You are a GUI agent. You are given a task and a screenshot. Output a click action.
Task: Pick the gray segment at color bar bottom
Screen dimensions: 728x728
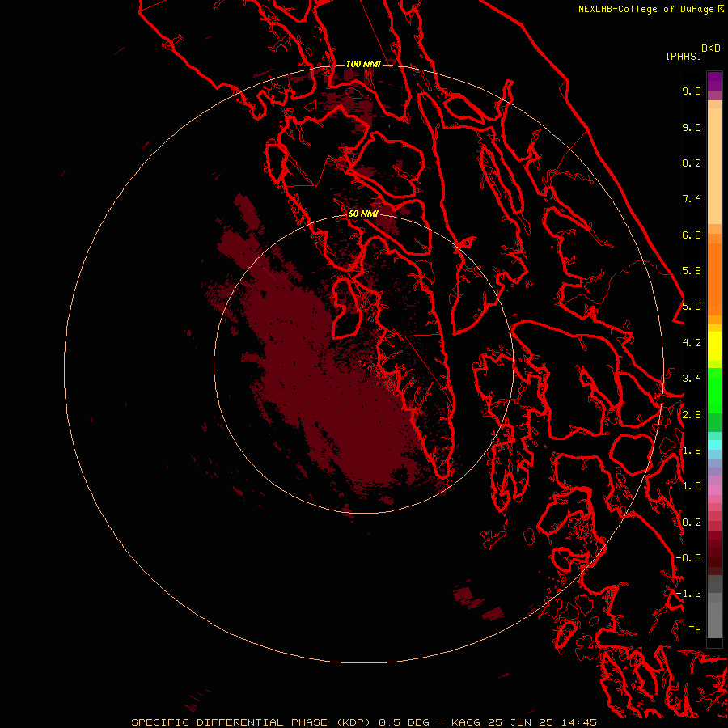714,616
